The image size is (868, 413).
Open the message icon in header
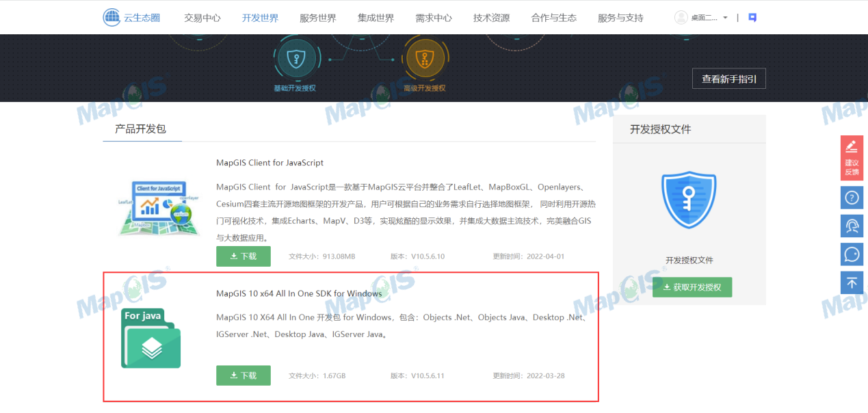tap(752, 18)
